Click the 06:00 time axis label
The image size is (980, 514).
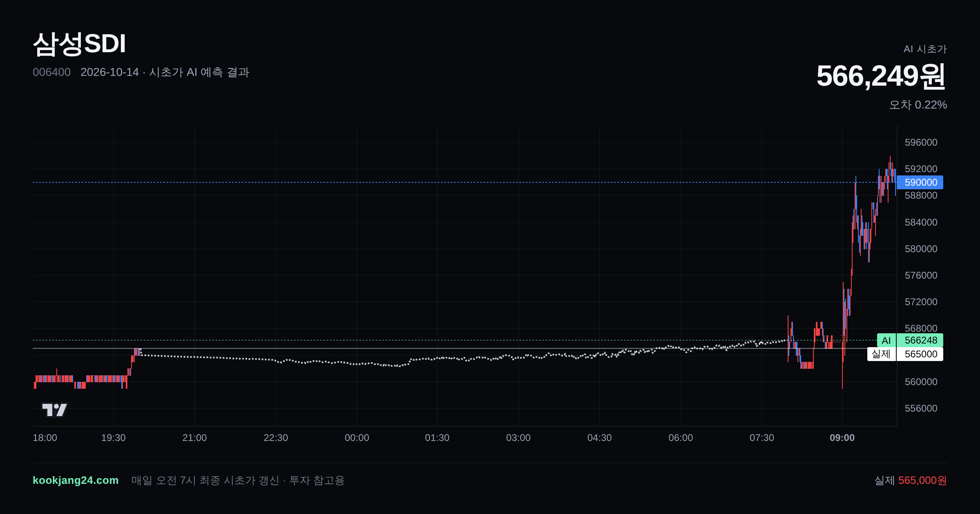tap(681, 438)
